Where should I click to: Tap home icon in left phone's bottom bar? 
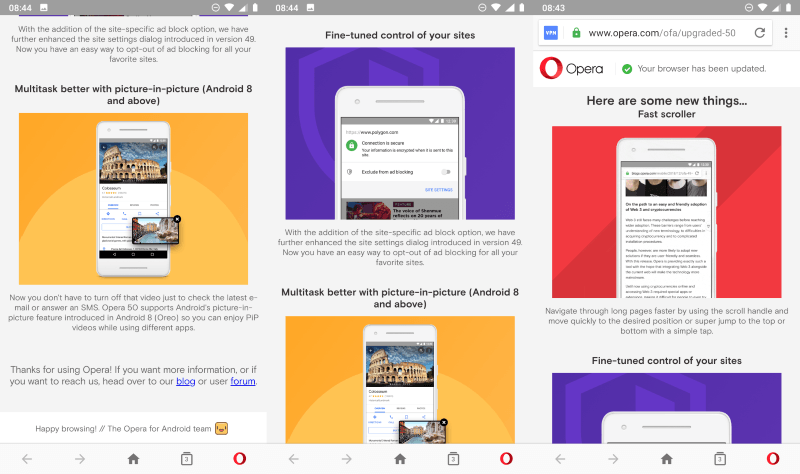coord(133,459)
